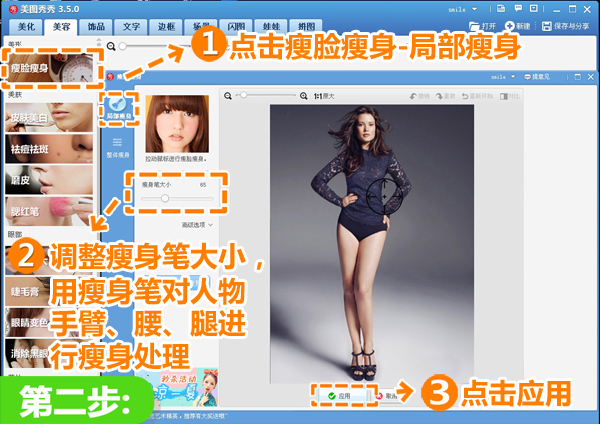Click the message bubble icon in main title bar
Viewport: 600px width, 424px height.
click(x=518, y=8)
